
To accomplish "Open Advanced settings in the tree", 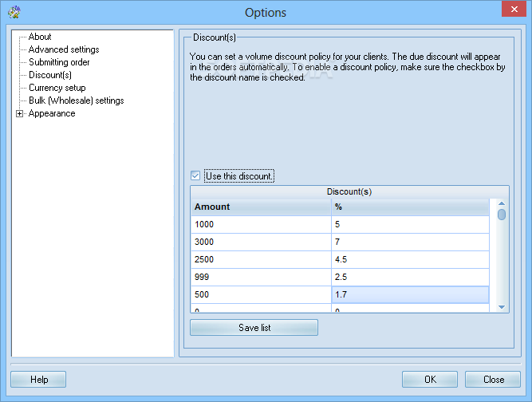I will pyautogui.click(x=64, y=49).
